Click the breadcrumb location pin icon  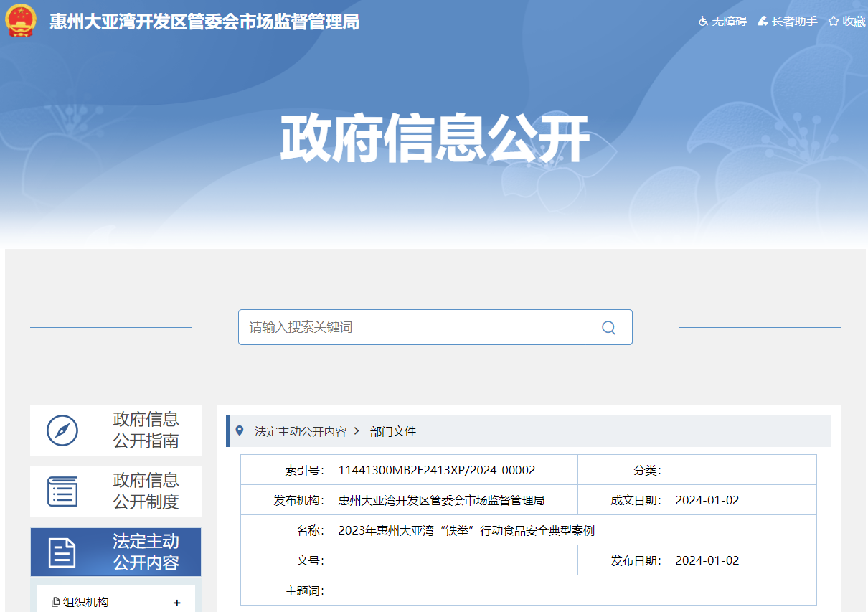pos(240,430)
